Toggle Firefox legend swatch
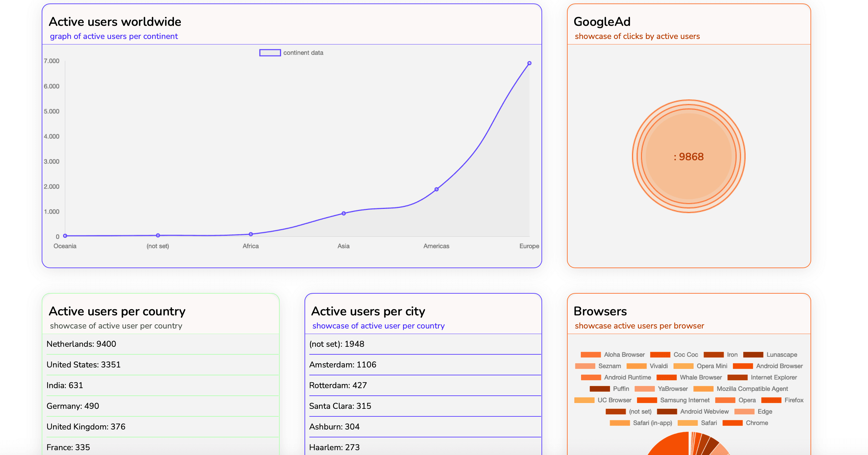 pyautogui.click(x=771, y=400)
